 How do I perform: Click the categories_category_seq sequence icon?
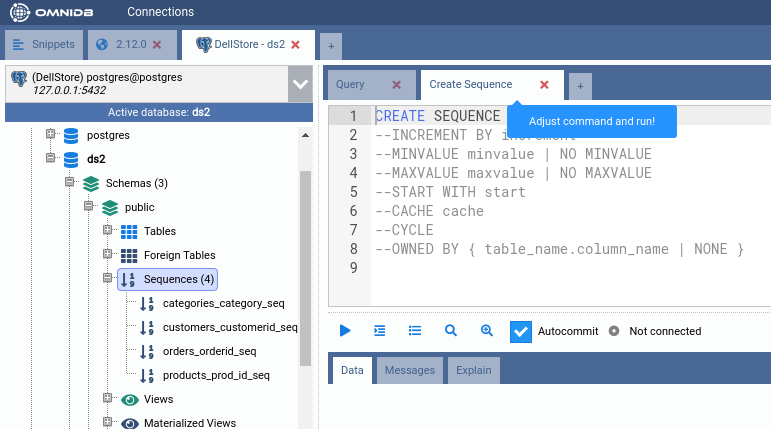(147, 304)
